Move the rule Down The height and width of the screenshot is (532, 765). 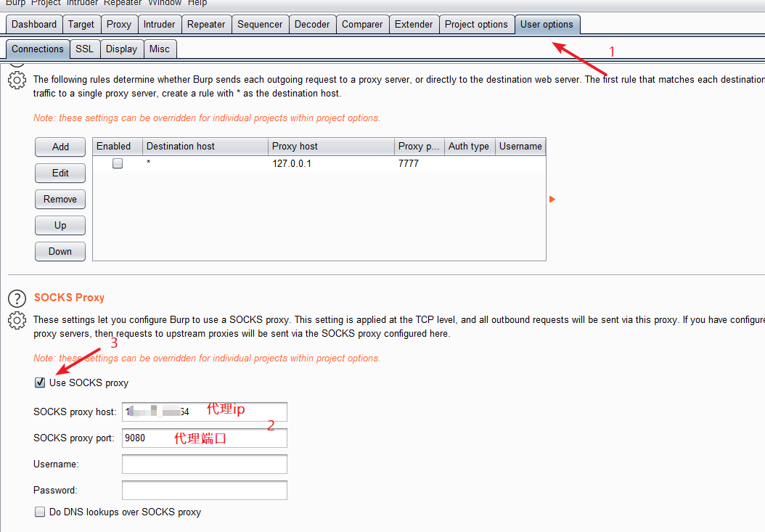click(60, 251)
